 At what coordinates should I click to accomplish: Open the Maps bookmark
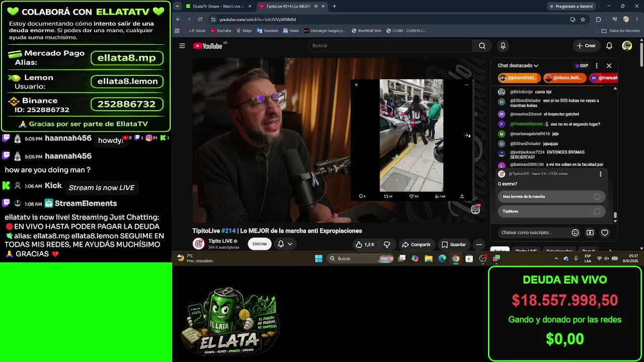tap(244, 31)
